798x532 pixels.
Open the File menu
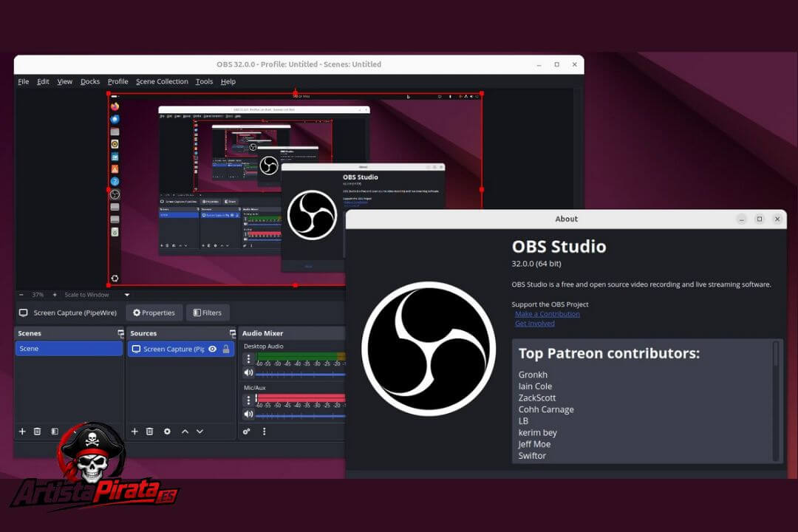(x=24, y=81)
